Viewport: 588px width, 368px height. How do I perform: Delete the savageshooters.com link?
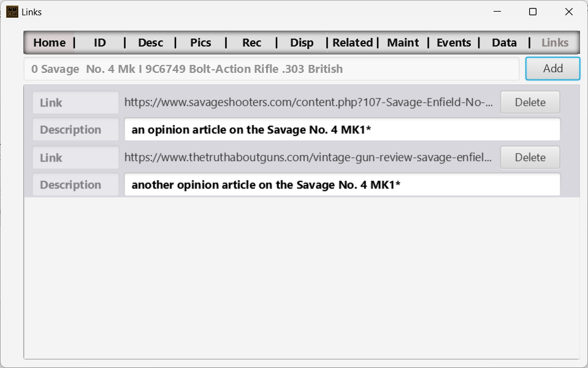[x=530, y=102]
